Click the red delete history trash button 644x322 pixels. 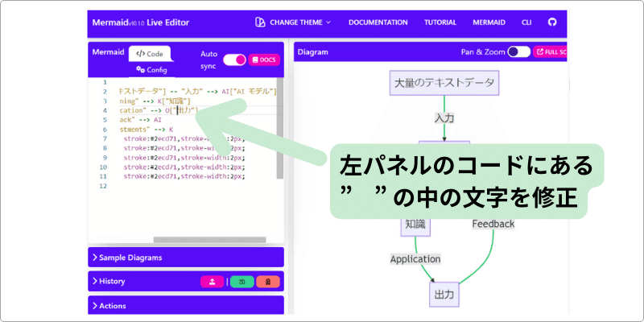268,282
